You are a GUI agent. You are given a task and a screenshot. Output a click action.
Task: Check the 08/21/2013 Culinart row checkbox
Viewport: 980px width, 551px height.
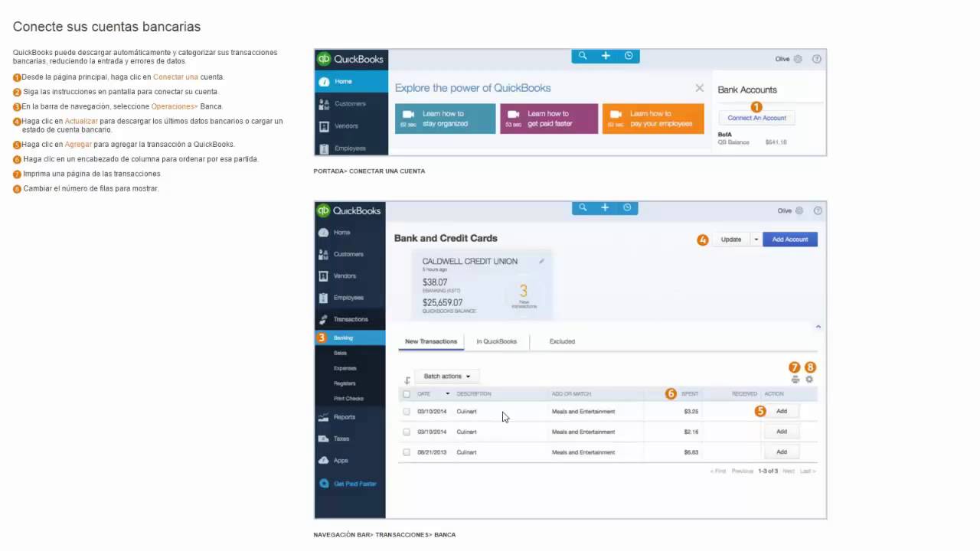click(x=407, y=452)
